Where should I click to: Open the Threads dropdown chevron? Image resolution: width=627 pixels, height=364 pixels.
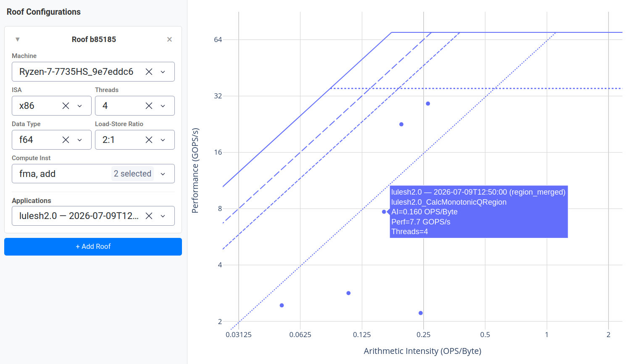tap(163, 106)
